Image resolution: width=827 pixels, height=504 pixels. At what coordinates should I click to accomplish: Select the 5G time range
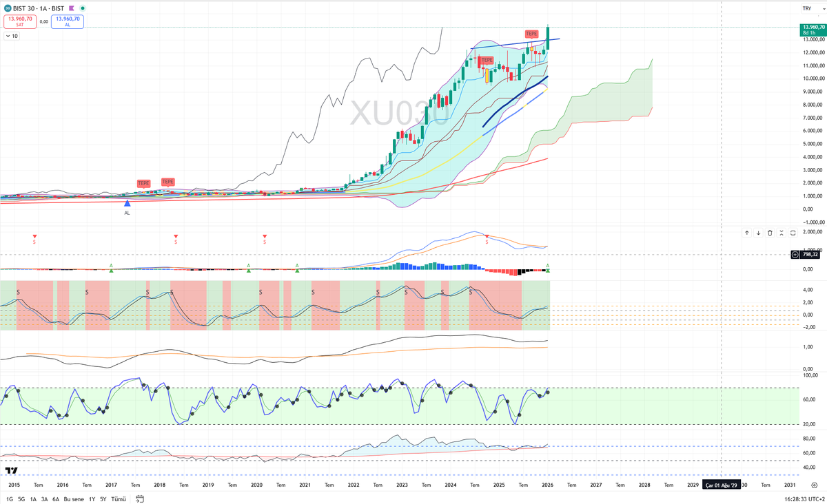point(21,499)
